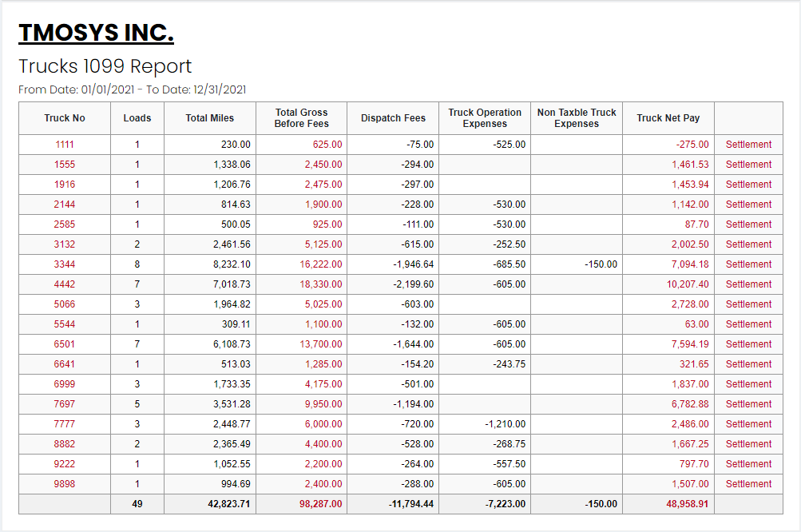This screenshot has width=801, height=532.
Task: Click gross amount 625.00 for truck 1111
Action: pos(327,145)
